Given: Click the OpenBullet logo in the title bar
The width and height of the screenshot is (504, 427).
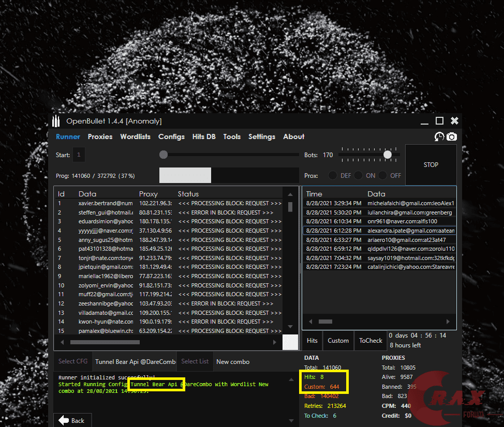Looking at the screenshot, I should coord(56,120).
